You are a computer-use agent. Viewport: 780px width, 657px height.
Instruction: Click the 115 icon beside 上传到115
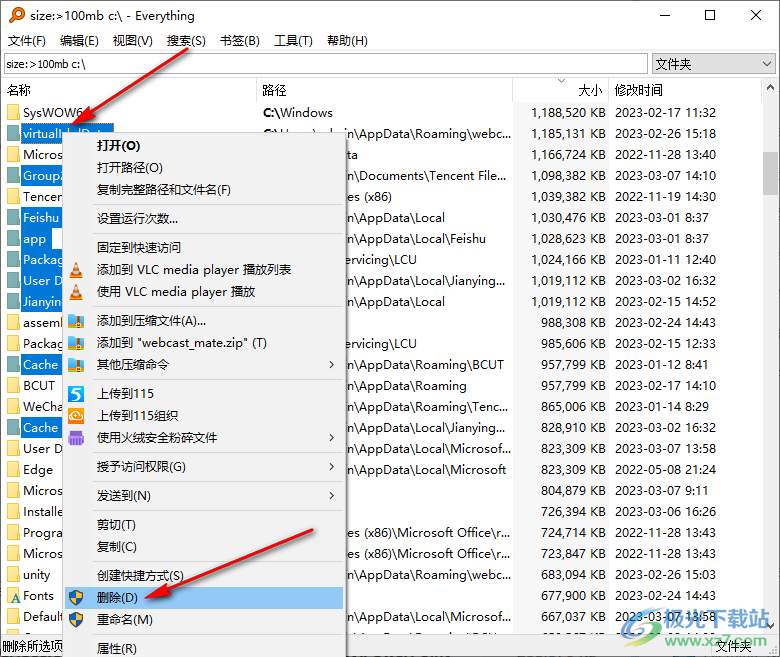(76, 394)
